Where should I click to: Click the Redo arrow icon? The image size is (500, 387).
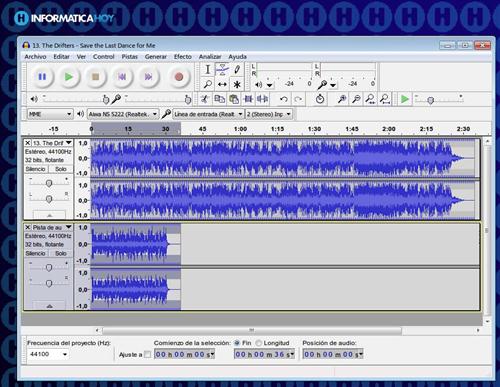point(298,99)
